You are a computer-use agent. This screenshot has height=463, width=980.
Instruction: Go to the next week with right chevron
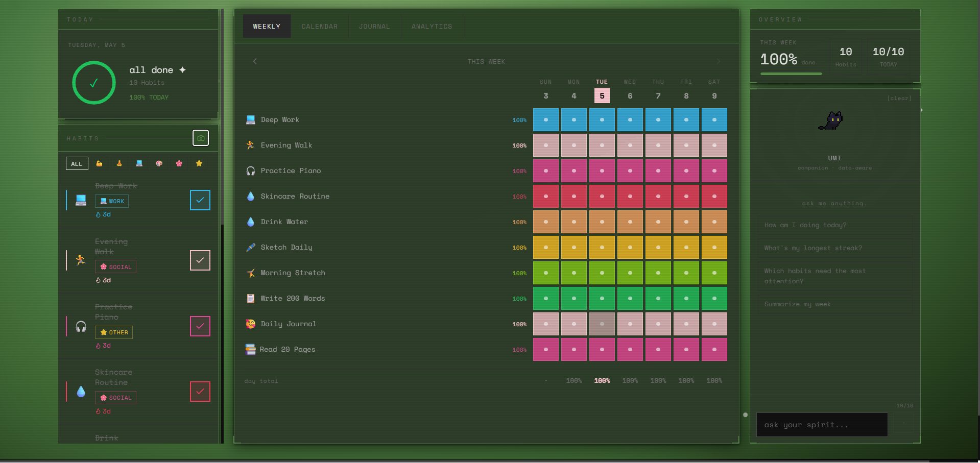tap(719, 61)
